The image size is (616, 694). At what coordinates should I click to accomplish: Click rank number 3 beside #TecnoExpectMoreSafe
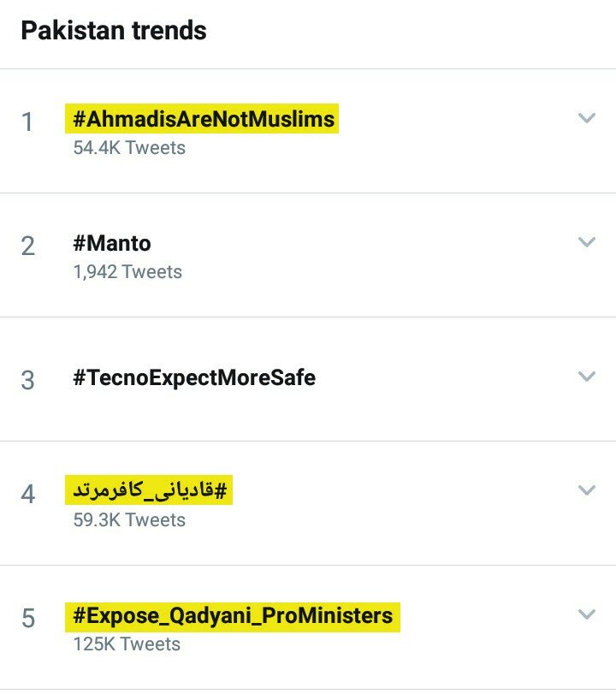27,380
